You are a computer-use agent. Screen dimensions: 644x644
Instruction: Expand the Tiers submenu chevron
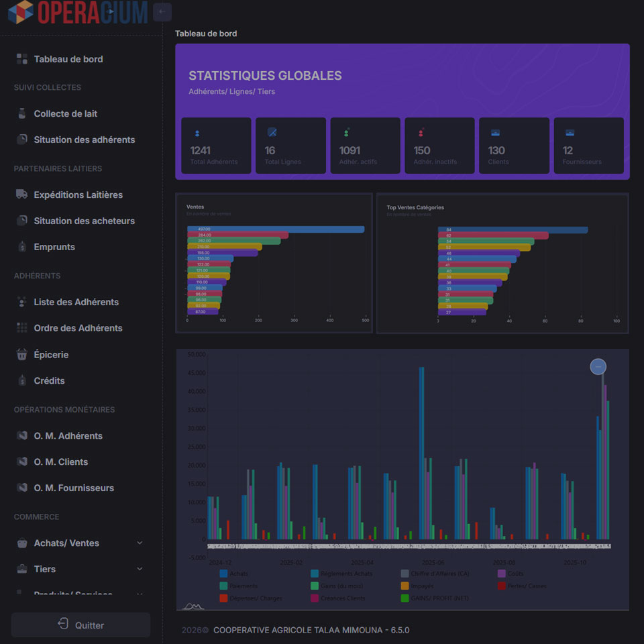(140, 569)
